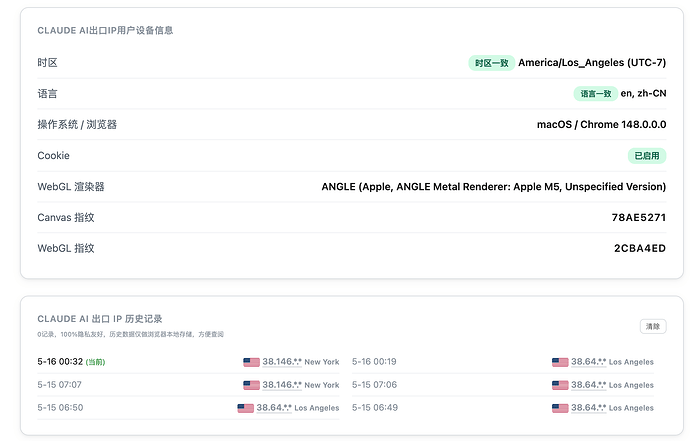This screenshot has height=441, width=690.
Task: Click the 已启用 cookie enabled badge
Action: click(646, 155)
